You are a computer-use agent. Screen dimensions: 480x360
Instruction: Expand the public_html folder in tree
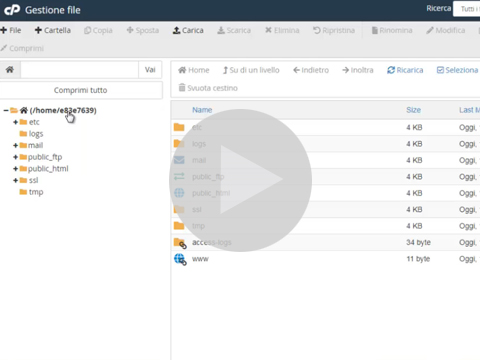click(15, 169)
